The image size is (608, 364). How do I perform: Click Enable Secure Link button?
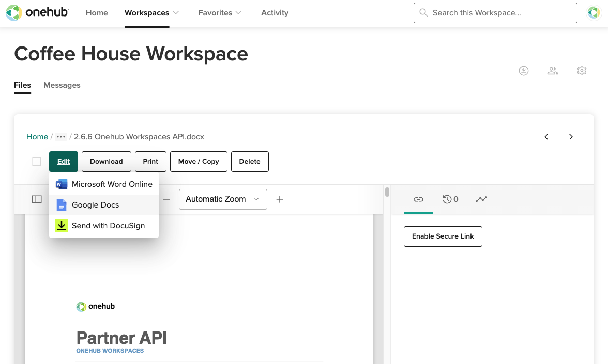pos(443,236)
